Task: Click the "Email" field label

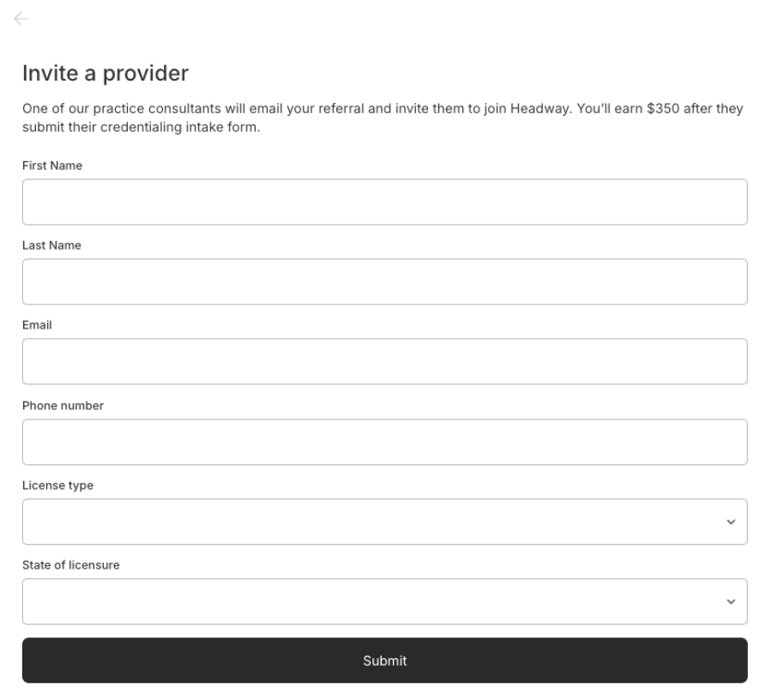Action: click(x=37, y=325)
